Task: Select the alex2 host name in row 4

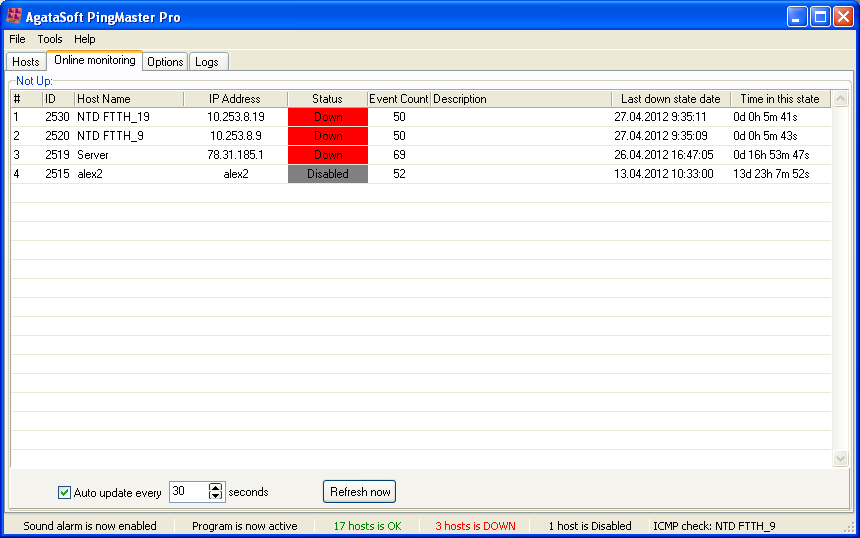Action: (x=90, y=174)
